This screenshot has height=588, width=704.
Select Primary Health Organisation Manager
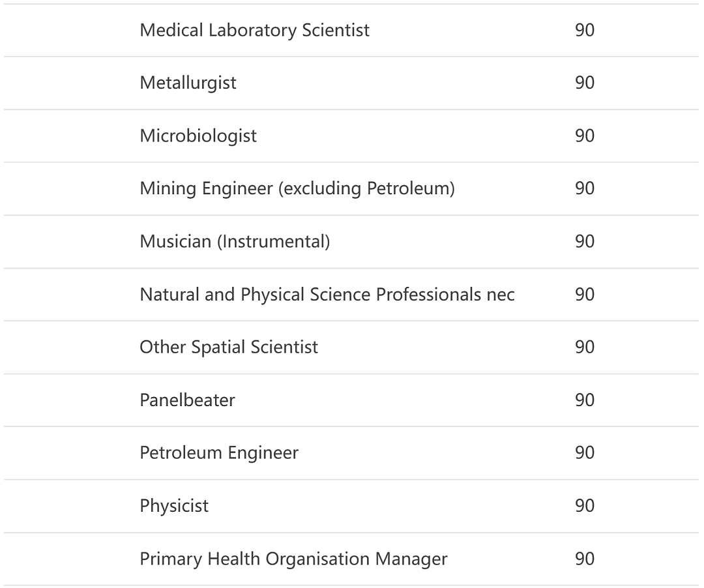(x=293, y=559)
